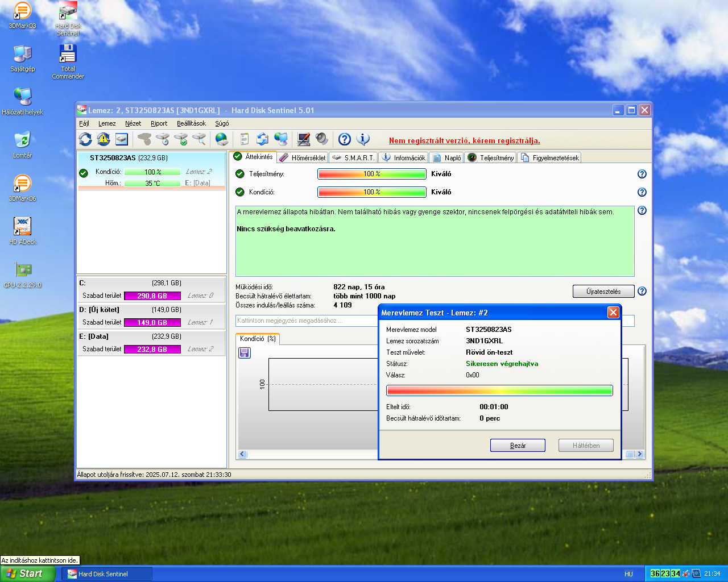Open the Fájl menu

click(x=84, y=123)
